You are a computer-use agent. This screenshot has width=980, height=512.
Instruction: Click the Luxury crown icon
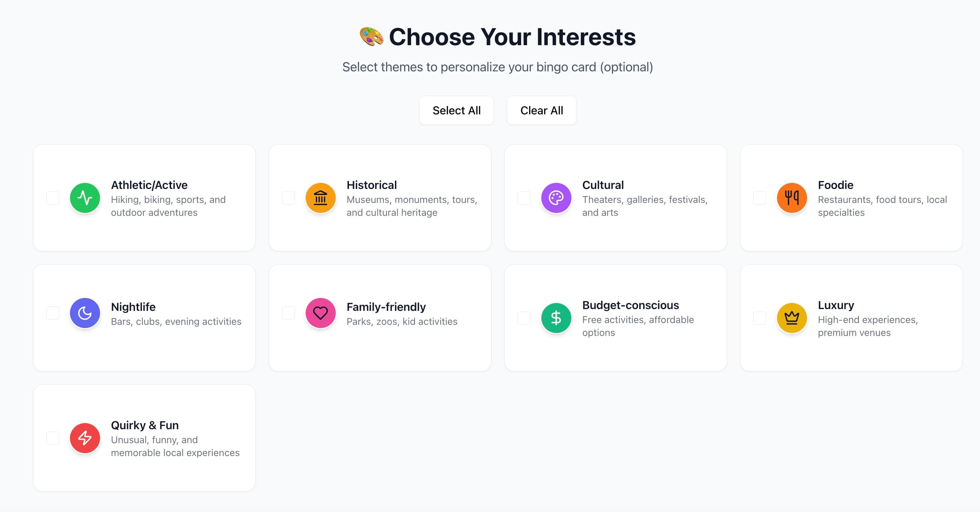pyautogui.click(x=792, y=318)
